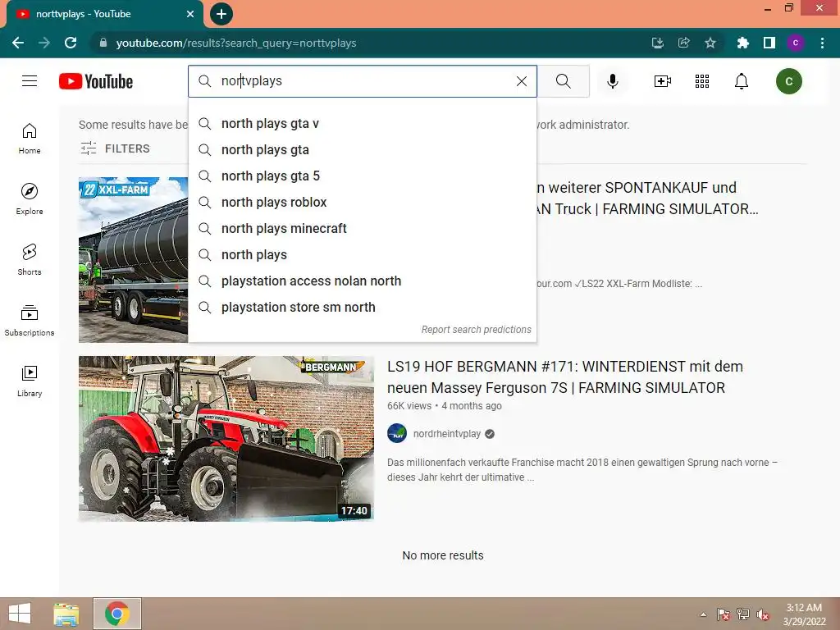Open the green account avatar menu
Viewport: 840px width, 630px height.
coord(788,81)
